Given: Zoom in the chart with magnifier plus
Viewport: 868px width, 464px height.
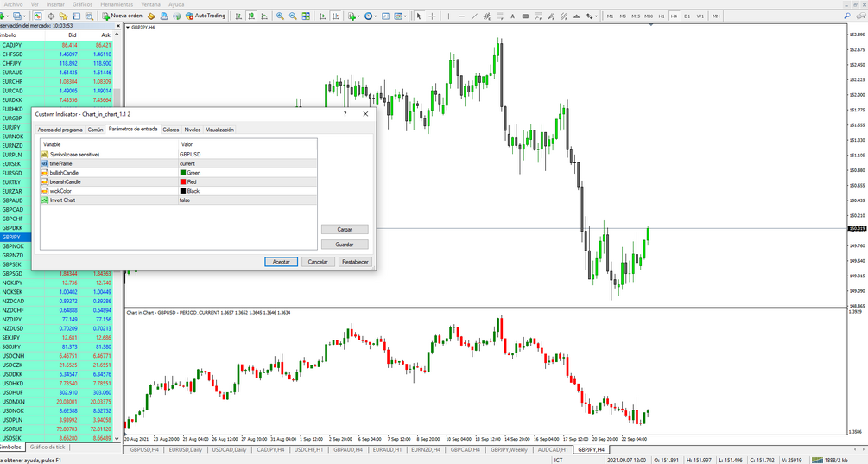Looking at the screenshot, I should (x=280, y=16).
